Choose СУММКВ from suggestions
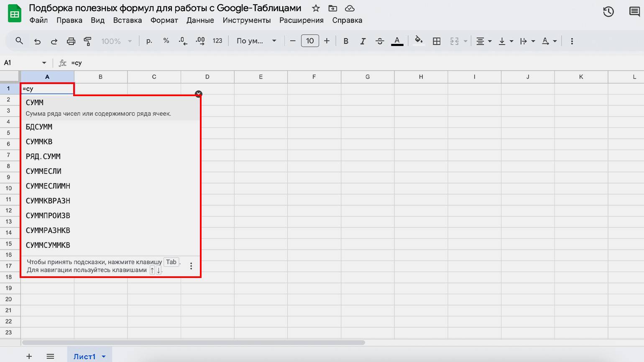The height and width of the screenshot is (362, 644). click(x=111, y=142)
